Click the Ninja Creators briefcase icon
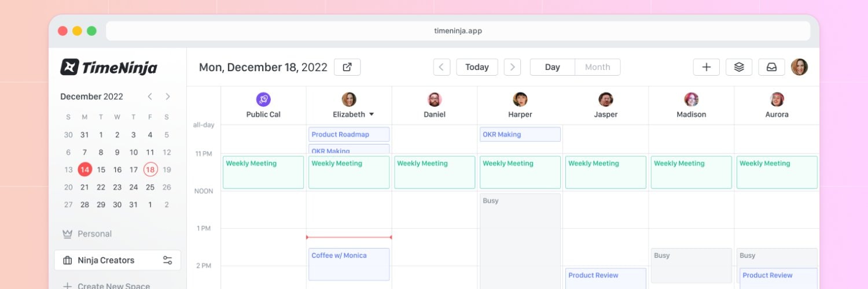The width and height of the screenshot is (868, 289). click(x=68, y=260)
